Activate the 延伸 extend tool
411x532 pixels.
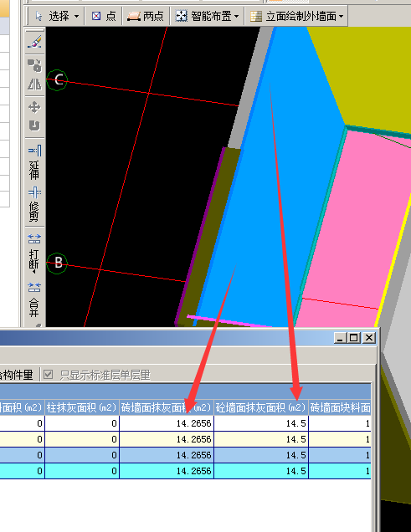(x=34, y=162)
